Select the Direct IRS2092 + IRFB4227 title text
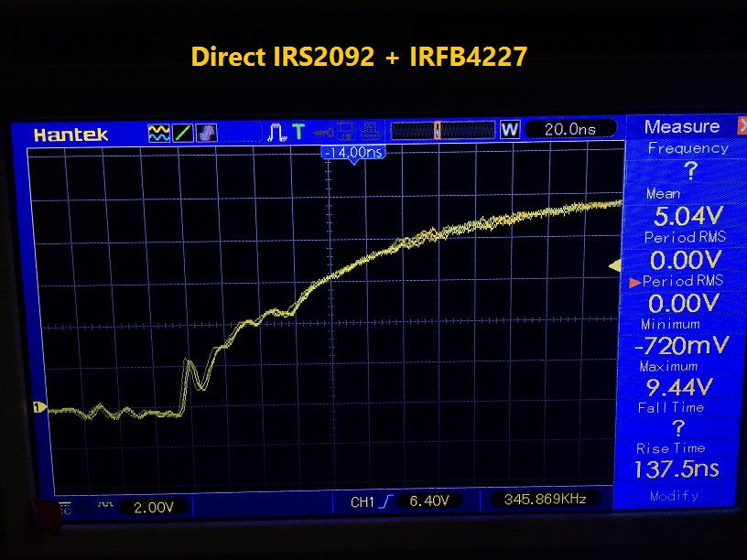Screen dimensions: 747x560 tap(359, 57)
